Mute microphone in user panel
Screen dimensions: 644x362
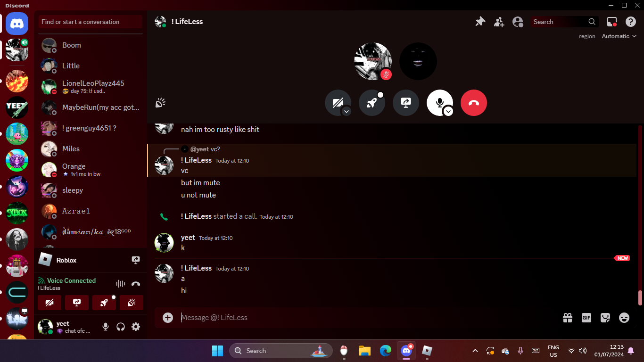[x=106, y=327]
